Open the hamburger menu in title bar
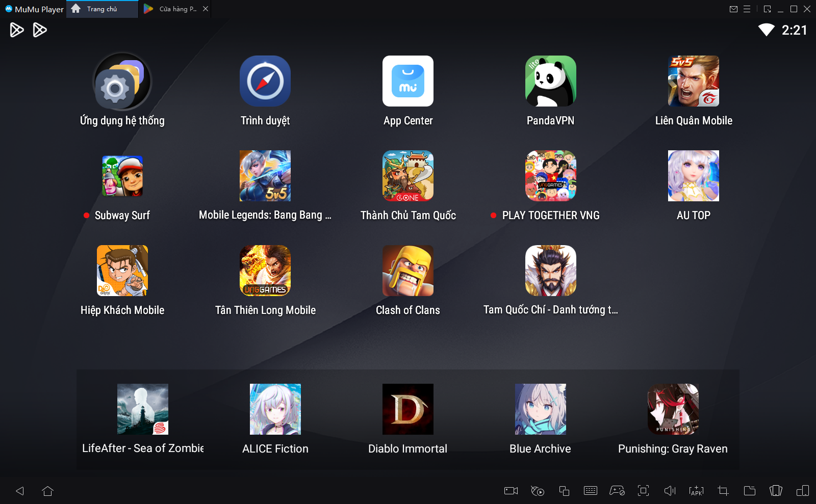This screenshot has height=504, width=816. click(x=747, y=9)
